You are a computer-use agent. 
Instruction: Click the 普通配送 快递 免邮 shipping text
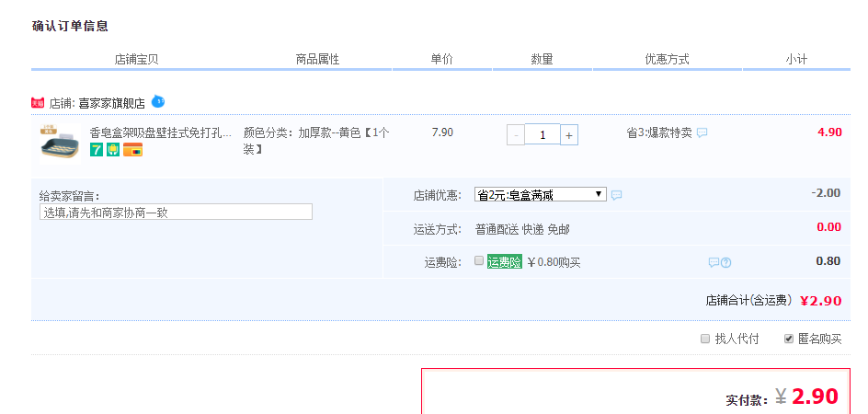click(522, 229)
